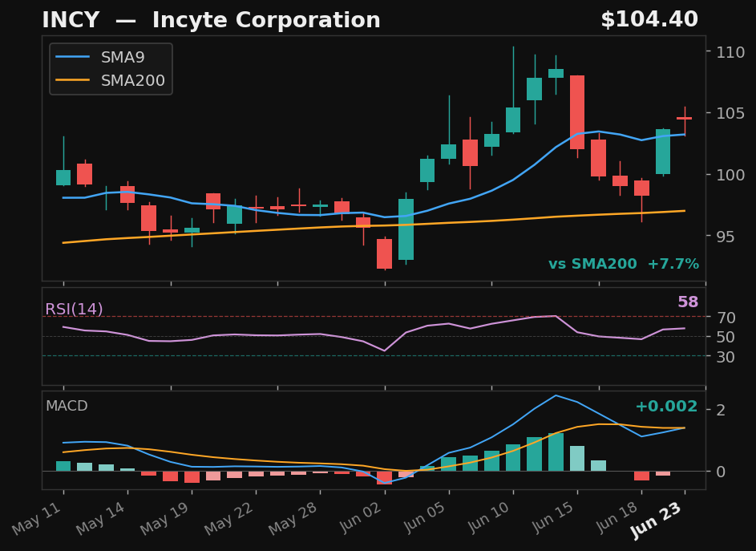
Task: Click the 110 price axis label
Action: coord(730,52)
